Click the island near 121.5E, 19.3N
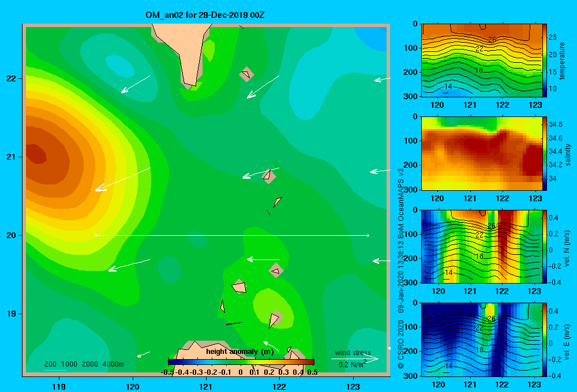This screenshot has width=577, height=392. point(239,287)
